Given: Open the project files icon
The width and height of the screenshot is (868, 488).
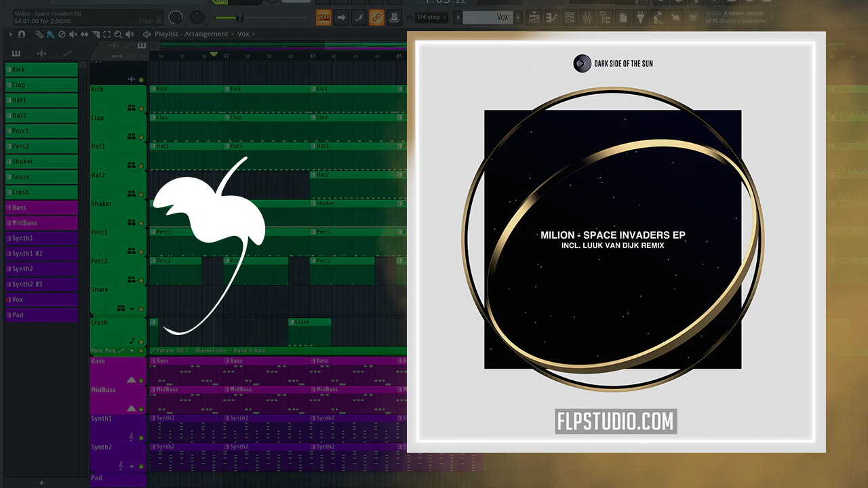Looking at the screenshot, I should pos(623,17).
